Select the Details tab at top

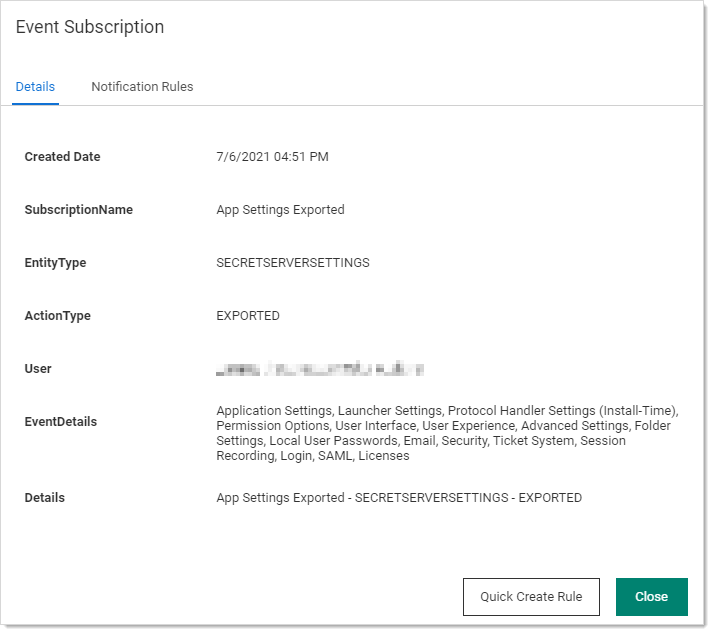[x=35, y=87]
